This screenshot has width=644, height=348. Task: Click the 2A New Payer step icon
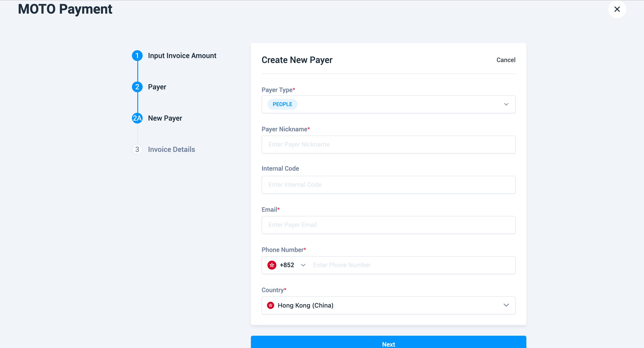137,118
